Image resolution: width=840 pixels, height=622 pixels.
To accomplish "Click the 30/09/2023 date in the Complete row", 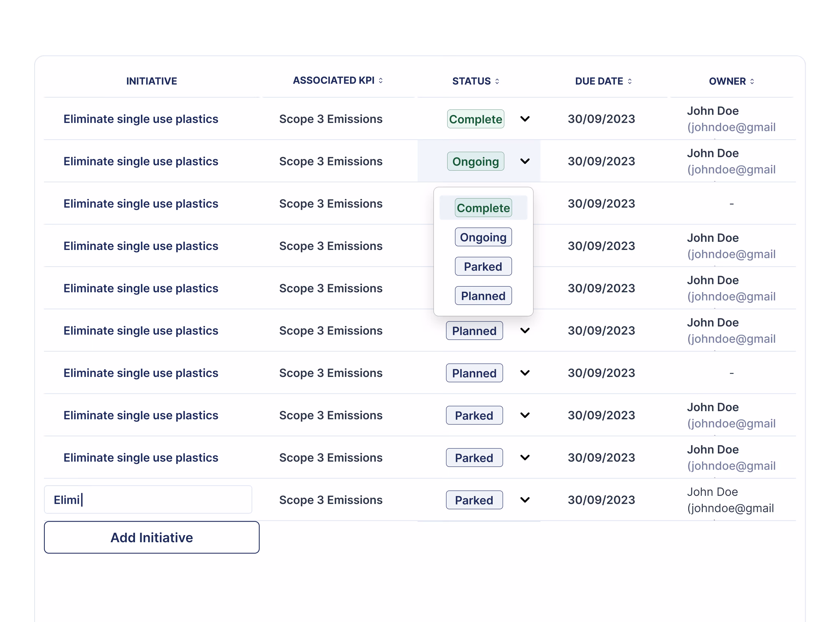I will [x=601, y=119].
